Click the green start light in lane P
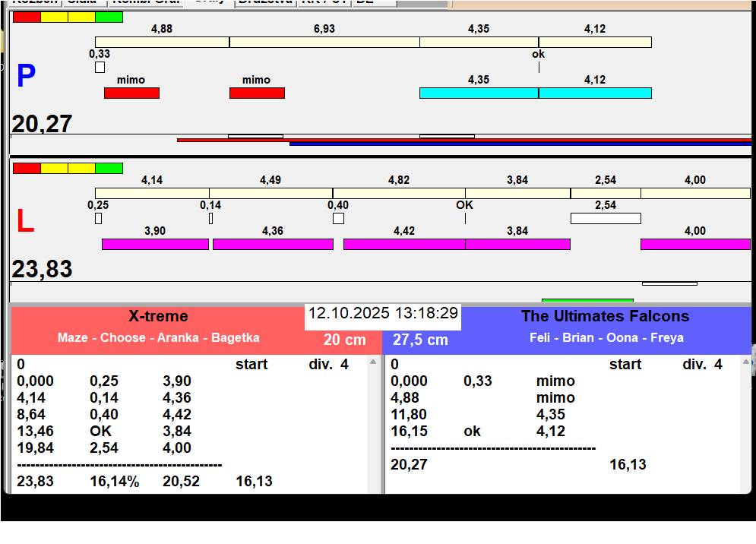This screenshot has height=544, width=756. point(109,17)
